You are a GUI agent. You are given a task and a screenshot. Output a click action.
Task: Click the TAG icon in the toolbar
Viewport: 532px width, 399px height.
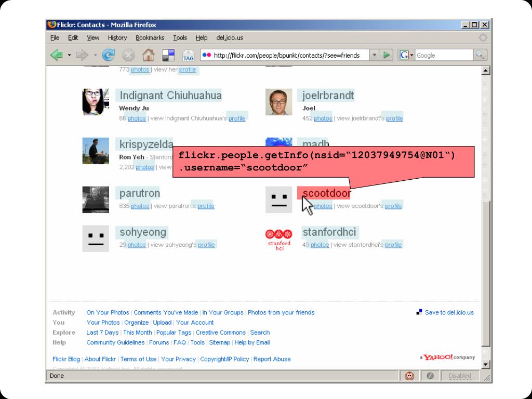click(188, 56)
